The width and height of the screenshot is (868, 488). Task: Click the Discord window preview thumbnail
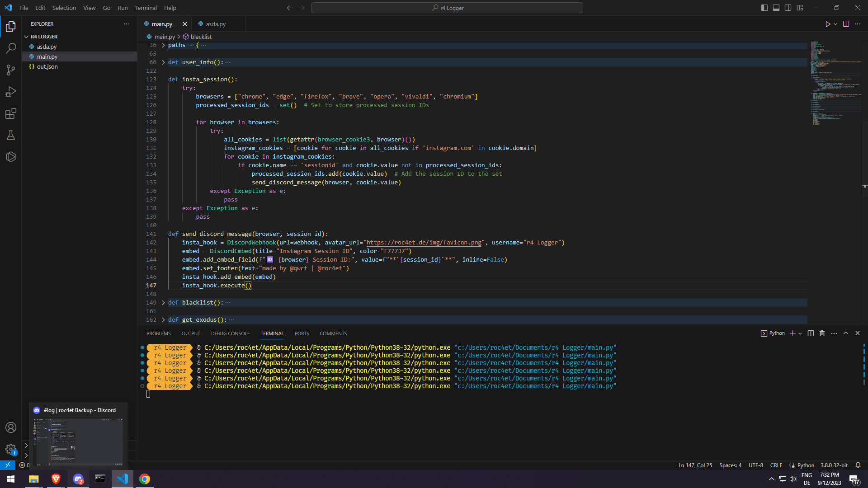[x=78, y=441]
